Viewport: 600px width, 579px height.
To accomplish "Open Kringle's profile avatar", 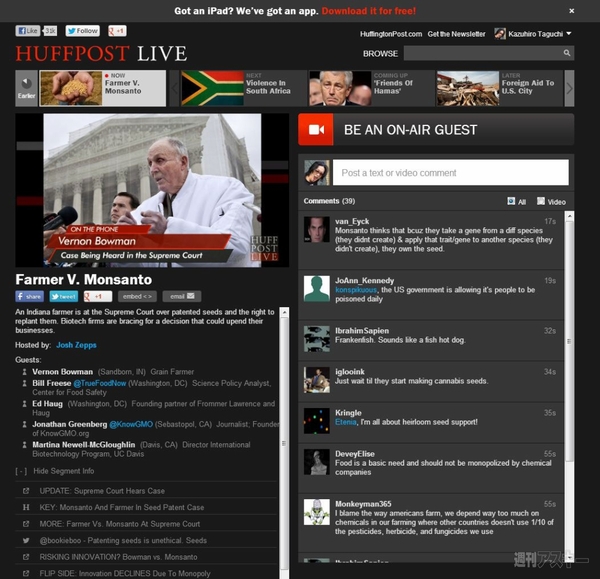I will [x=316, y=421].
